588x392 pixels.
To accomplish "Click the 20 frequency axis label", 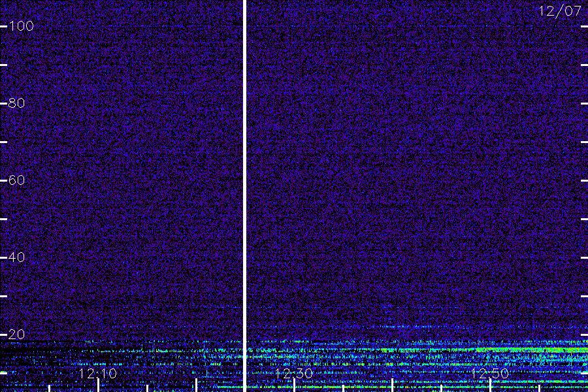I will 16,335.
